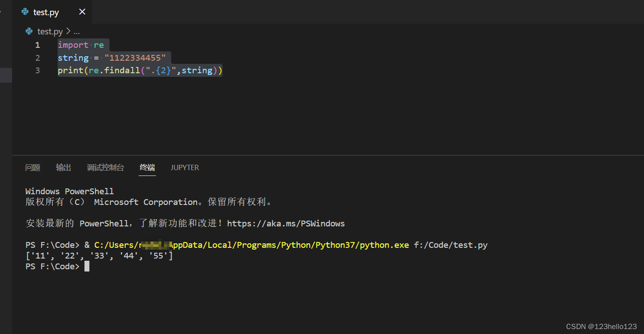The image size is (644, 334).
Task: Open the 问题 panel tab
Action: tap(33, 167)
